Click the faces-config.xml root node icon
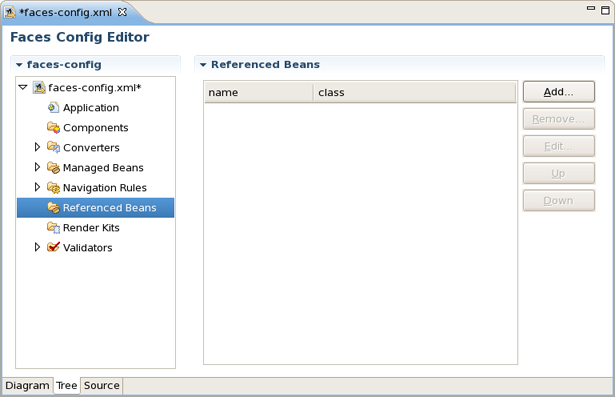The image size is (615, 397). 39,87
